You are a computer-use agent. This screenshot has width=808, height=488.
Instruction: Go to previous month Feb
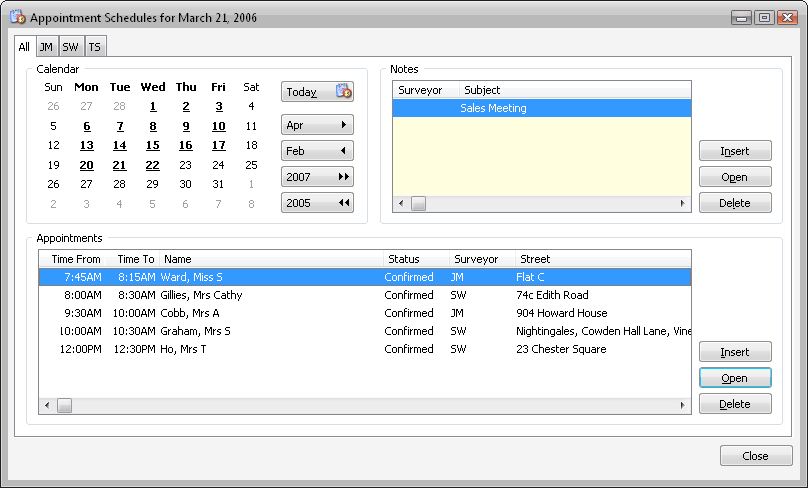click(317, 151)
